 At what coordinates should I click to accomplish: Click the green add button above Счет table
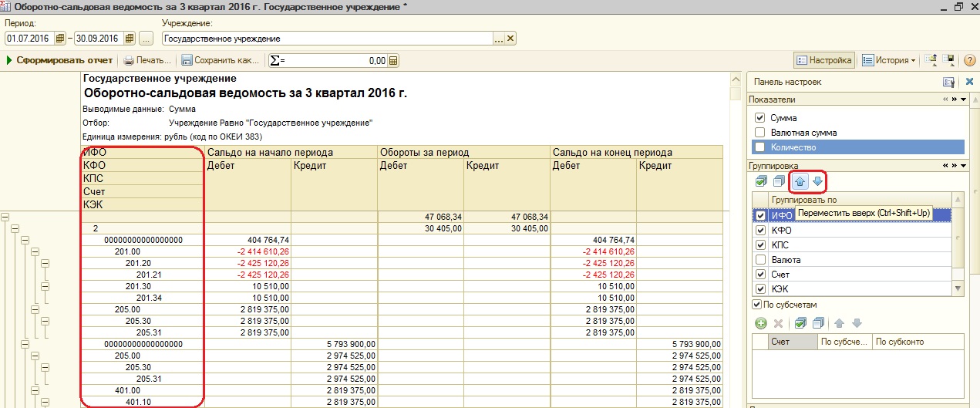(x=761, y=323)
